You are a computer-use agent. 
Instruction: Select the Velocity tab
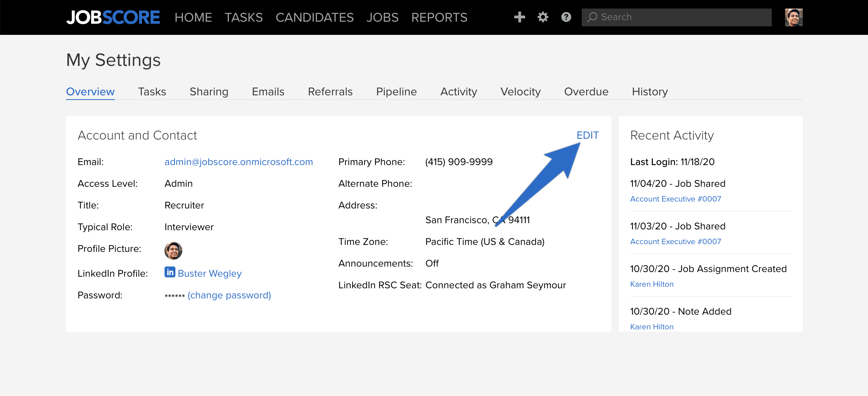click(520, 92)
